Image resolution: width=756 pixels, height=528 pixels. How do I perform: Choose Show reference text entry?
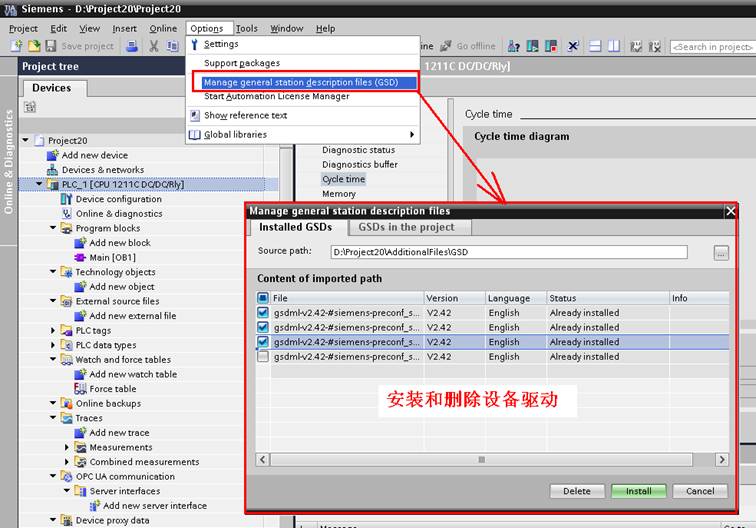[x=303, y=115]
